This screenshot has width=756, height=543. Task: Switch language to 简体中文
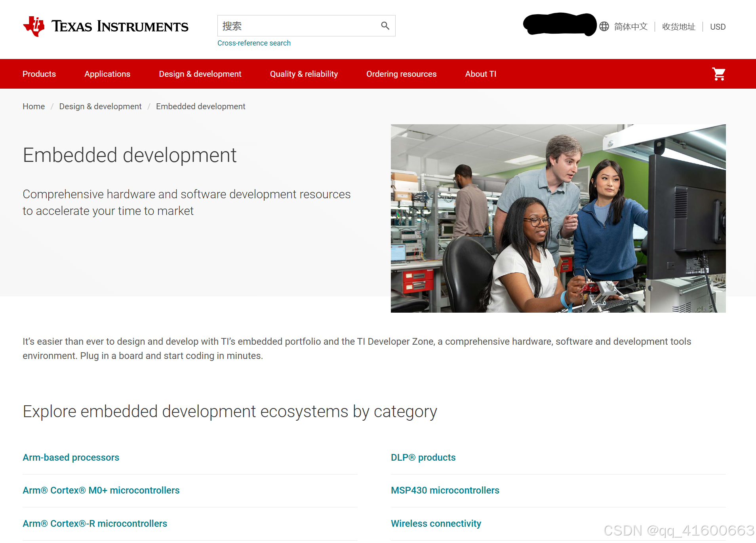(631, 27)
